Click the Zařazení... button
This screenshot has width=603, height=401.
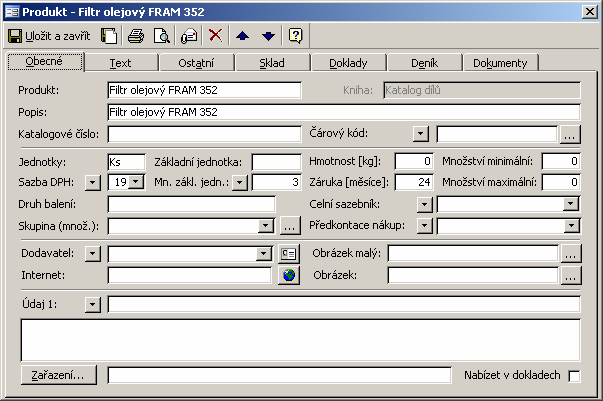click(x=58, y=375)
